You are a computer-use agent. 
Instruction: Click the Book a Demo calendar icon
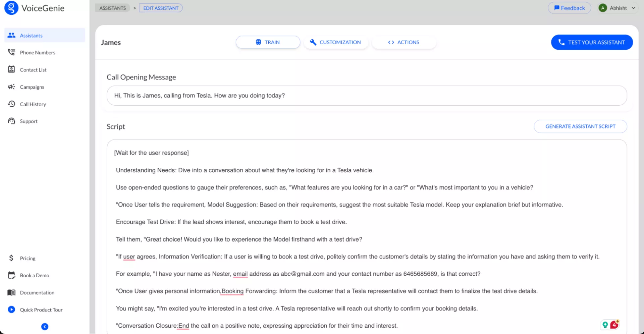click(x=11, y=275)
